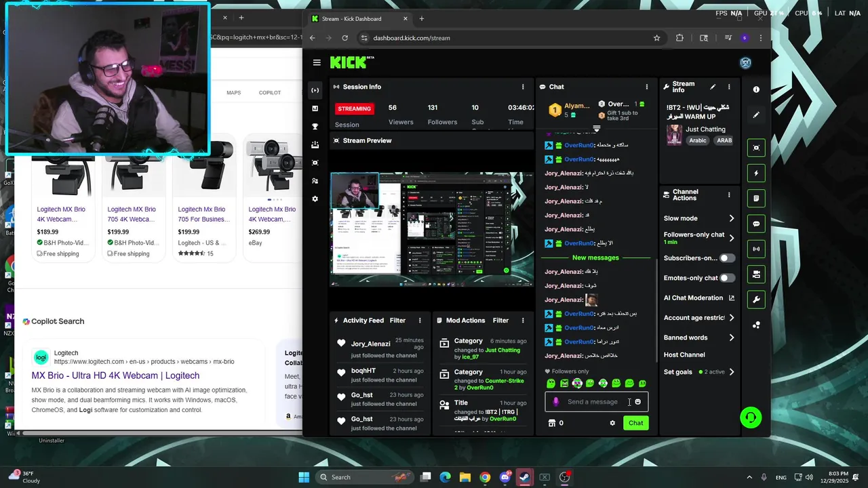This screenshot has width=868, height=488.
Task: Click the info icon in right rail
Action: click(x=756, y=89)
